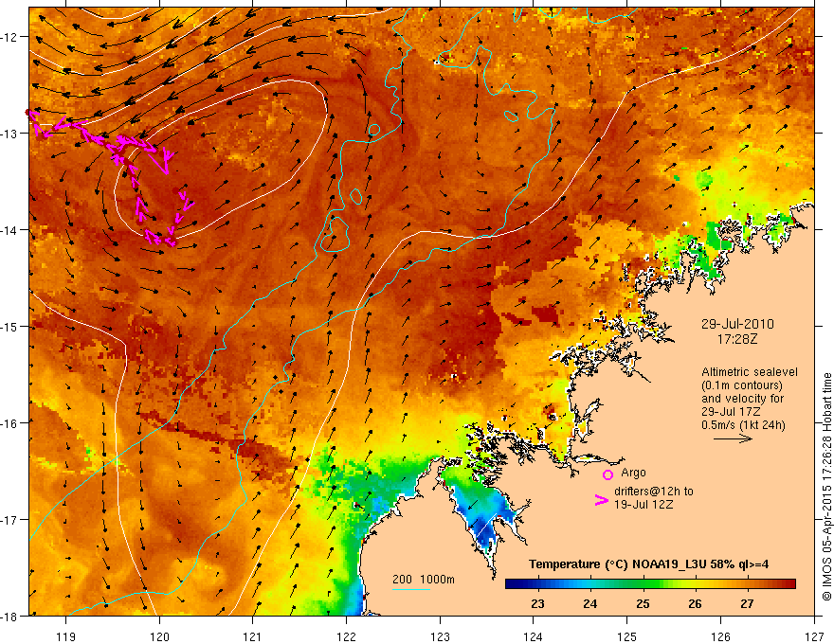
Task: Click the 26 tick label on color bar
Action: (x=695, y=603)
